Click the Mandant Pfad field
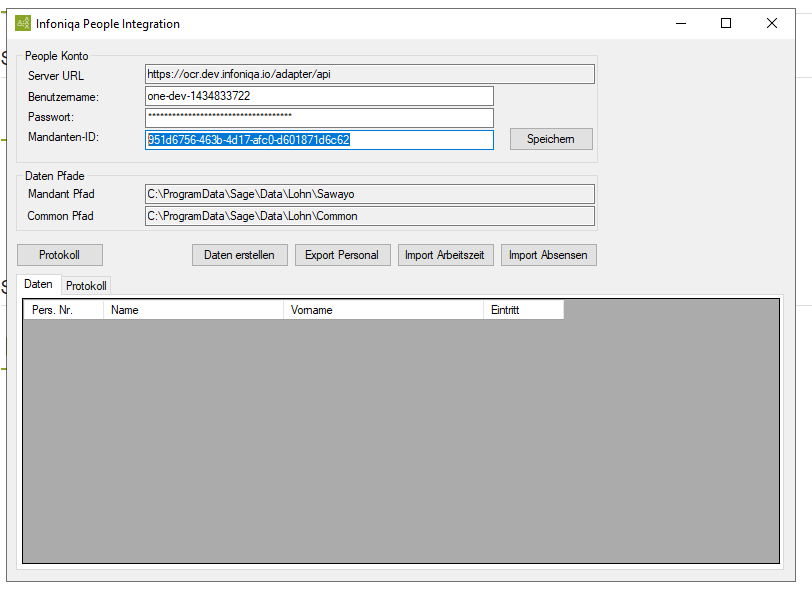Image resolution: width=812 pixels, height=589 pixels. click(x=370, y=194)
